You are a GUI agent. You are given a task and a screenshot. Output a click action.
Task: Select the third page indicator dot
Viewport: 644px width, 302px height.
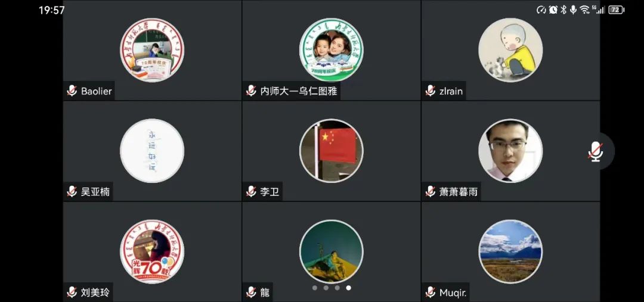(337, 288)
